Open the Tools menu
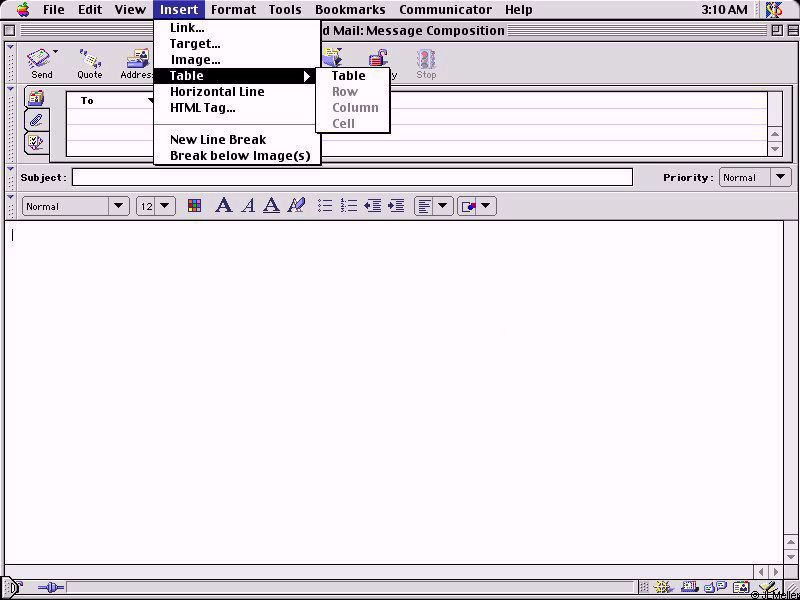Viewport: 800px width, 600px height. pos(285,9)
